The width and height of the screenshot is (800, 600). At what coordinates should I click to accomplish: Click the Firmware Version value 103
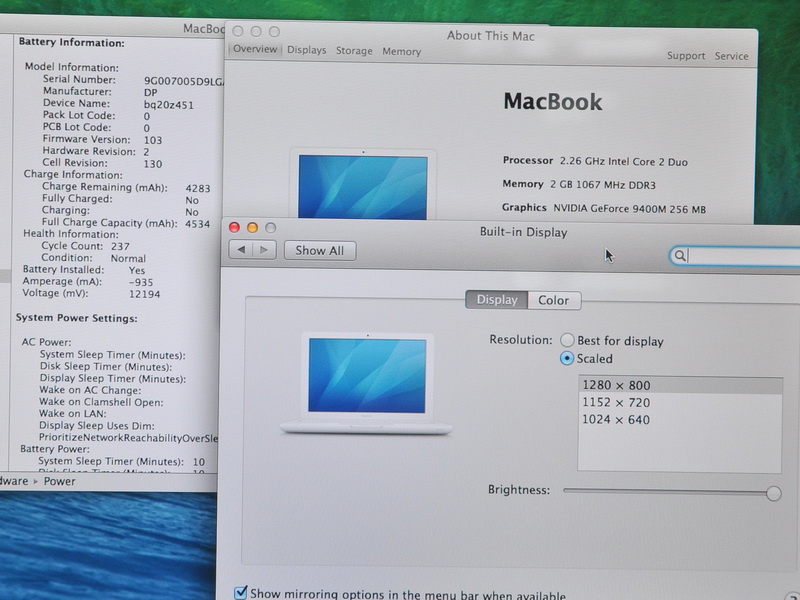[153, 140]
